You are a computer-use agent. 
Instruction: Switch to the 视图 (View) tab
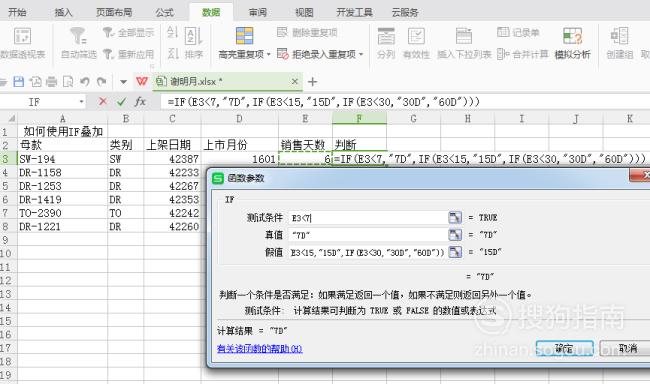coord(304,12)
